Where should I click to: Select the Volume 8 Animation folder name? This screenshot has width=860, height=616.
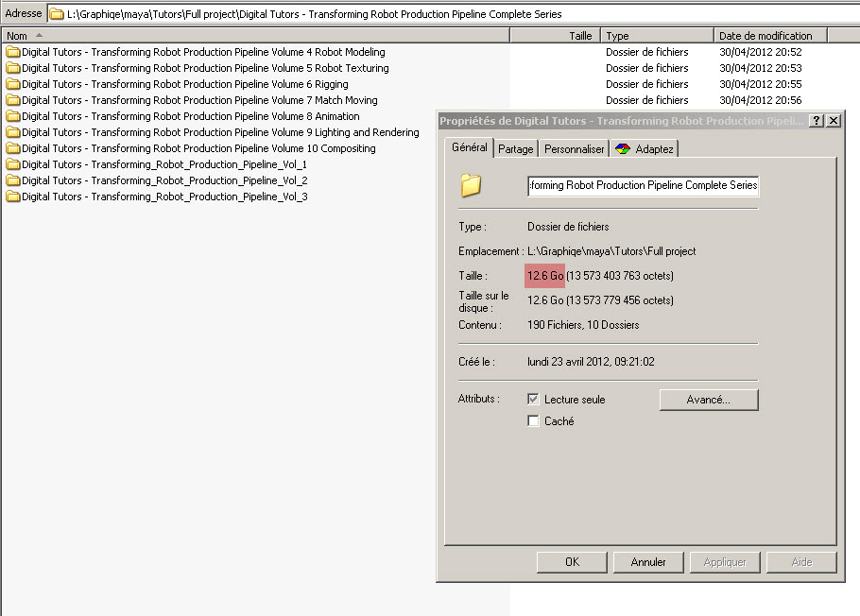tap(191, 116)
